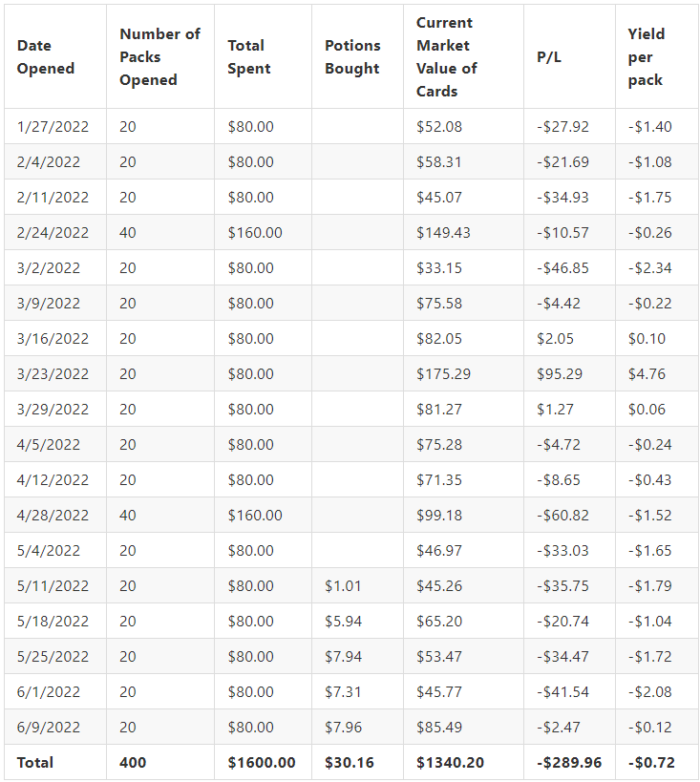The image size is (700, 782).
Task: Select the -$0.72 total yield cell
Action: [657, 763]
